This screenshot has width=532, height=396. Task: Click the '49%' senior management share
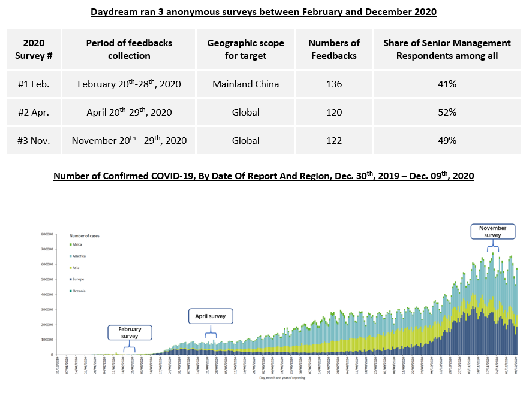447,140
